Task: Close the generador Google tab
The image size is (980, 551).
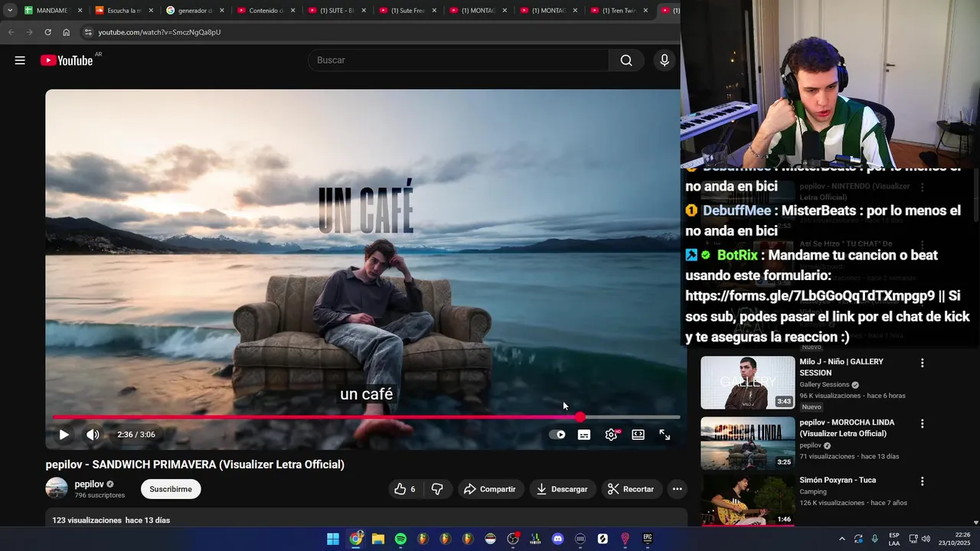Action: [x=221, y=11]
